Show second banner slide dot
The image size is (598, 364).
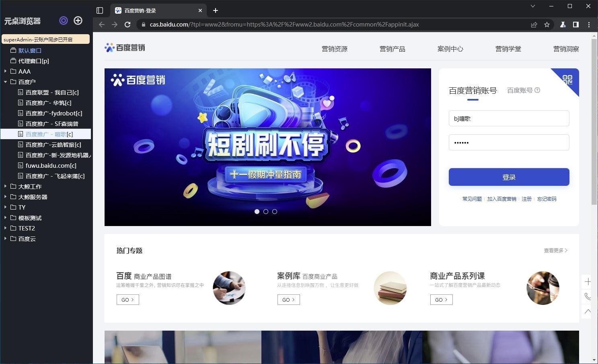(x=266, y=212)
